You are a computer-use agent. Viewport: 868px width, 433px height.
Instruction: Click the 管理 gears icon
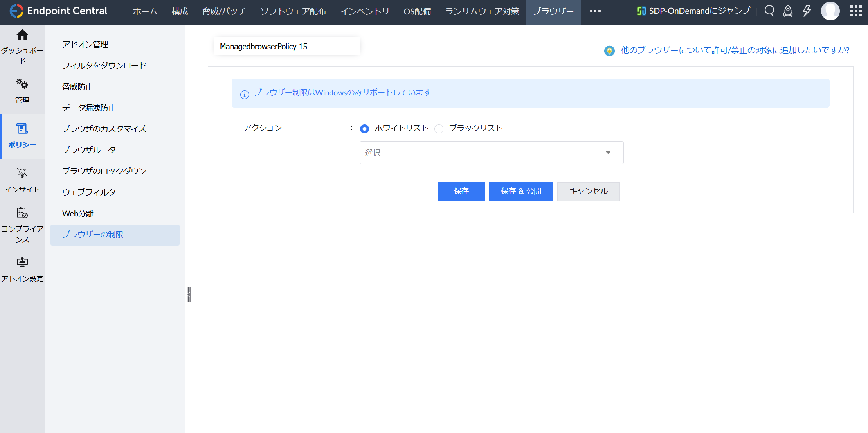click(x=22, y=84)
